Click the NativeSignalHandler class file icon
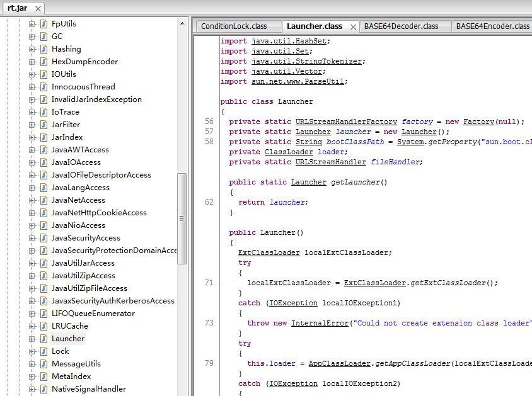The image size is (532, 396). [x=43, y=389]
